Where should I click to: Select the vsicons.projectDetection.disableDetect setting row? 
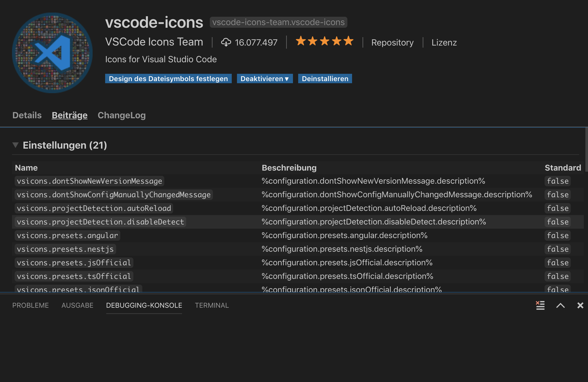coord(100,222)
